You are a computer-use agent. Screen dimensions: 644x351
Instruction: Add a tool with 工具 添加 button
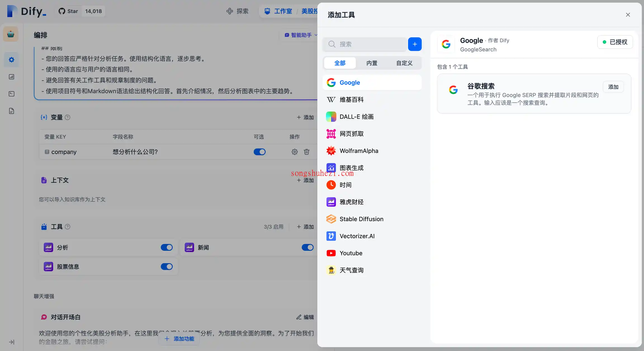(305, 227)
